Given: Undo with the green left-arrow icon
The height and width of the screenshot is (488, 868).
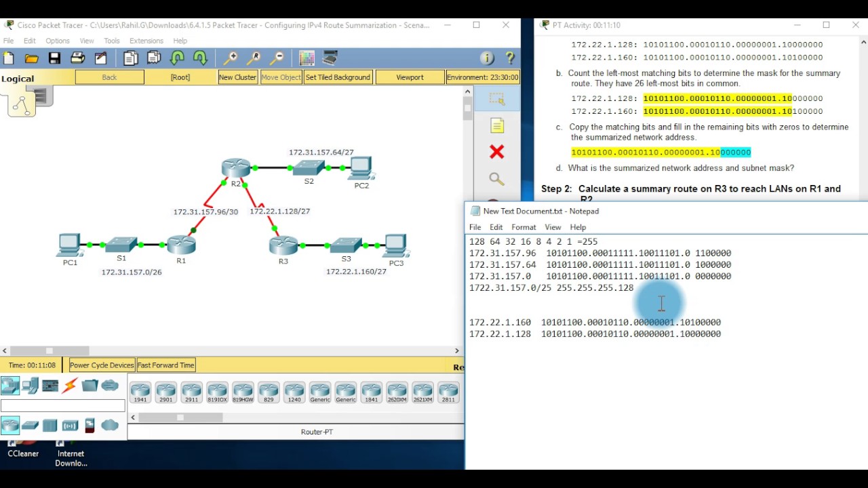Looking at the screenshot, I should 178,59.
